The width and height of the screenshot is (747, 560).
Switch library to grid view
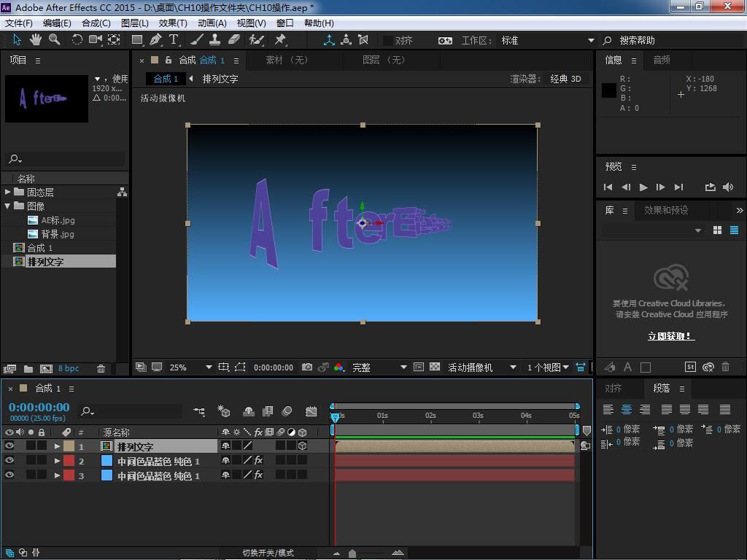point(718,230)
